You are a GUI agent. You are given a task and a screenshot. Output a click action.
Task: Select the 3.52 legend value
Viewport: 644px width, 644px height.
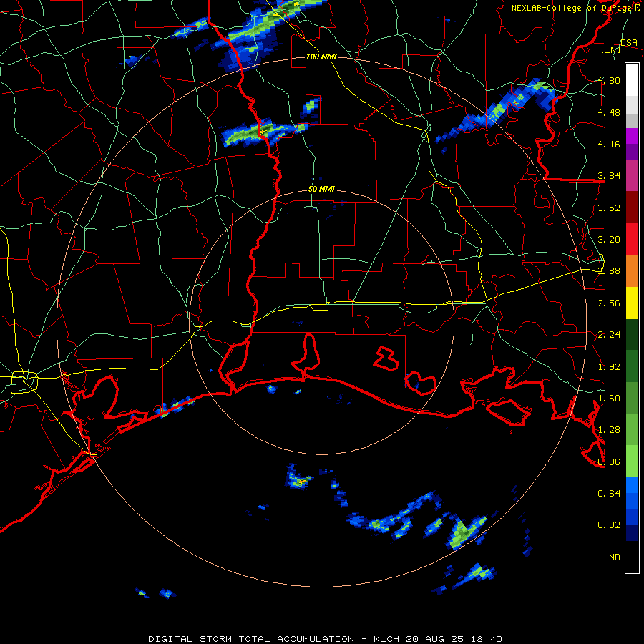[x=609, y=208]
